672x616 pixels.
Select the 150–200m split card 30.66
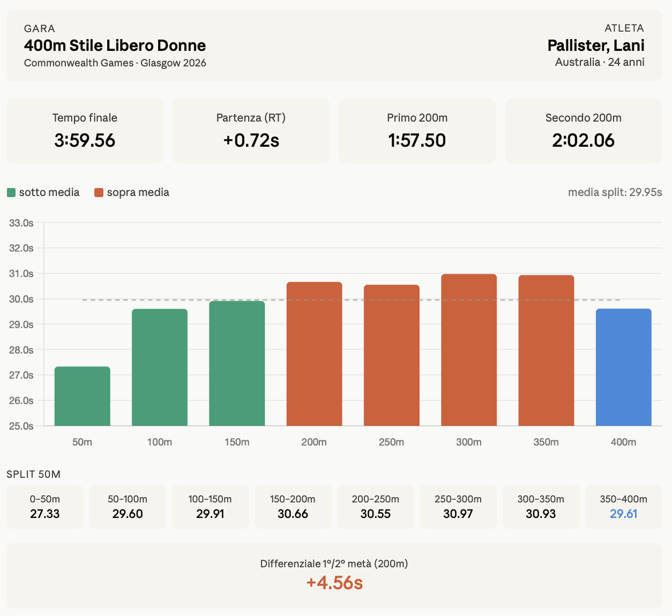pyautogui.click(x=293, y=507)
